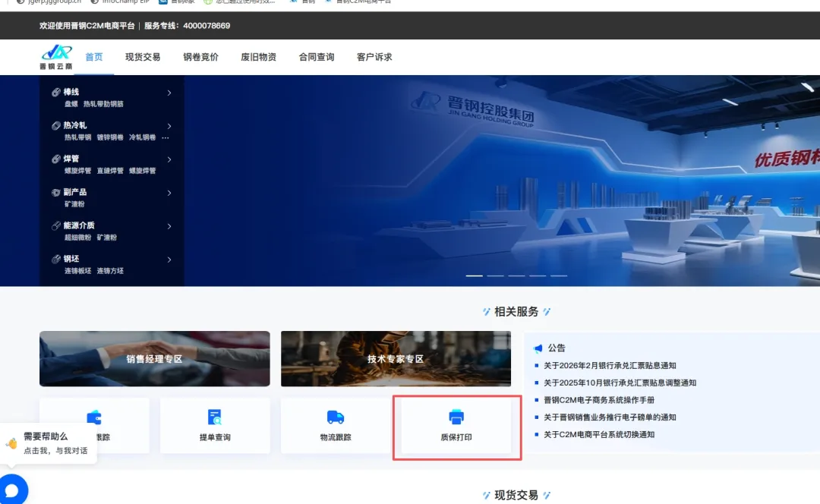Select the 钢坯 category title
Image resolution: width=820 pixels, height=504 pixels.
[x=71, y=260]
